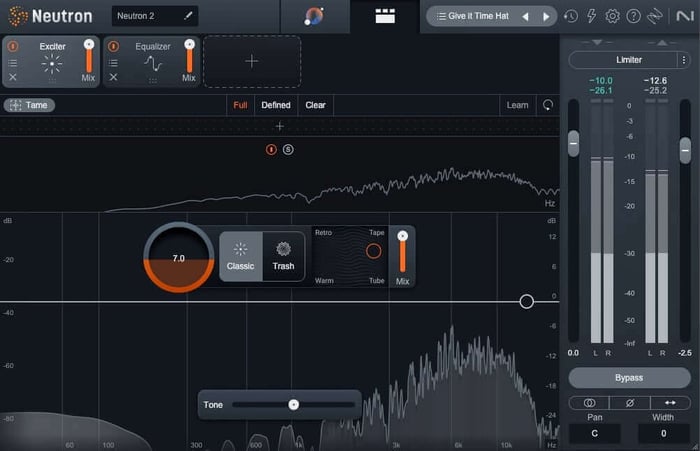Adjust the Exciter module Mix slider
700x451 pixels.
coord(89,56)
